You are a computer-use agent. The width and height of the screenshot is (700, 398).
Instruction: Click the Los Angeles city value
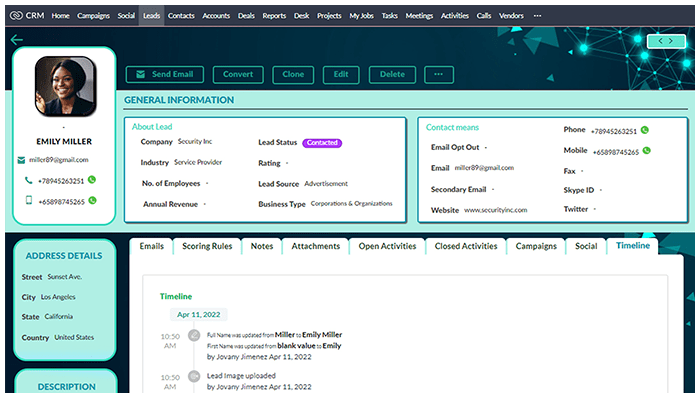point(58,297)
